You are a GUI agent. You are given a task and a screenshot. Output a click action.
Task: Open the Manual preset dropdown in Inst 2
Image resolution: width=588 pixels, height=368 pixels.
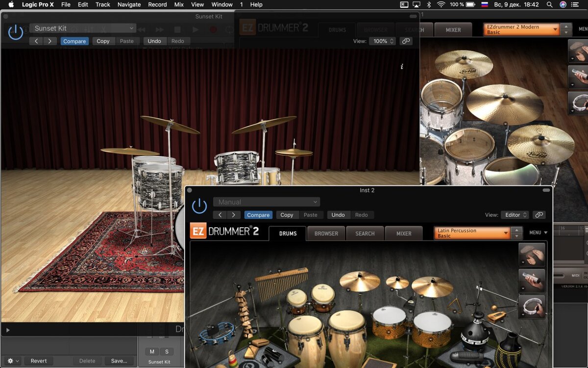(x=267, y=202)
